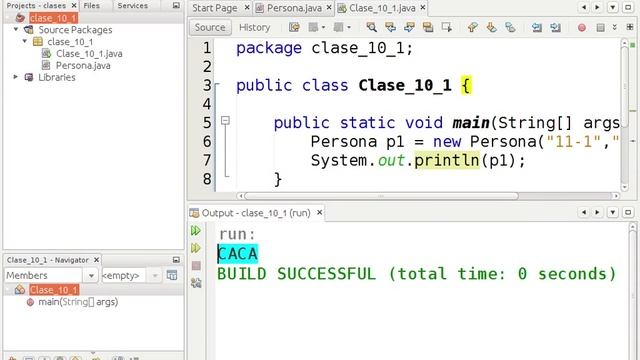Select clase_10_1 project root node
This screenshot has height=360, width=640.
53,18
